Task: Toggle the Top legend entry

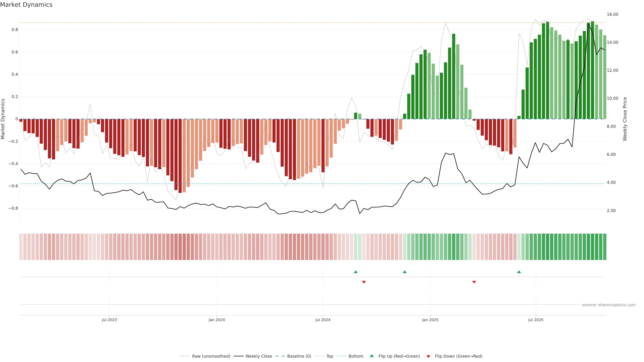Action: [x=330, y=356]
